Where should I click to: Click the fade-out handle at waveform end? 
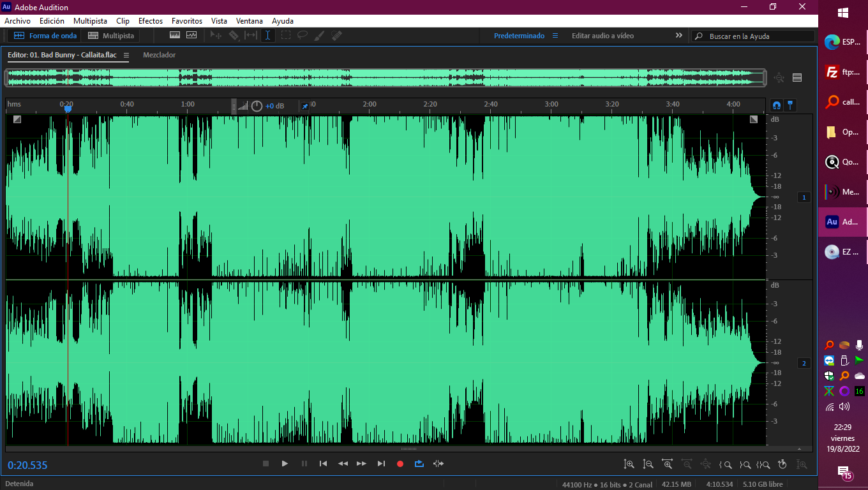pos(754,119)
